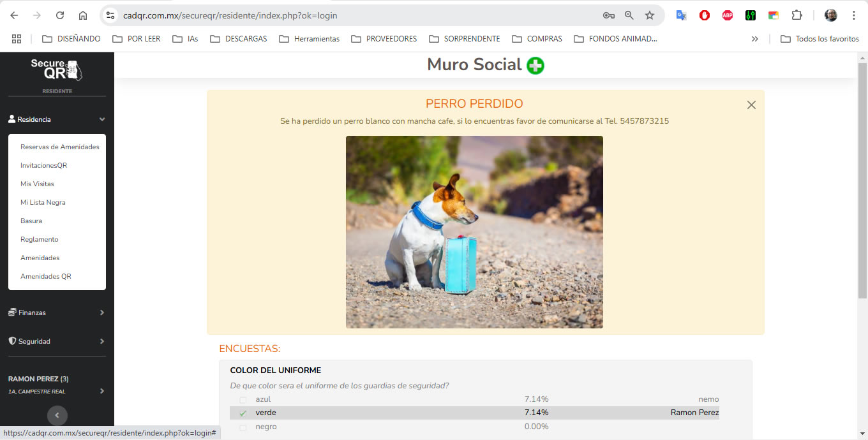The image size is (868, 440).
Task: Click the SecureQR logo in sidebar
Action: pyautogui.click(x=57, y=70)
